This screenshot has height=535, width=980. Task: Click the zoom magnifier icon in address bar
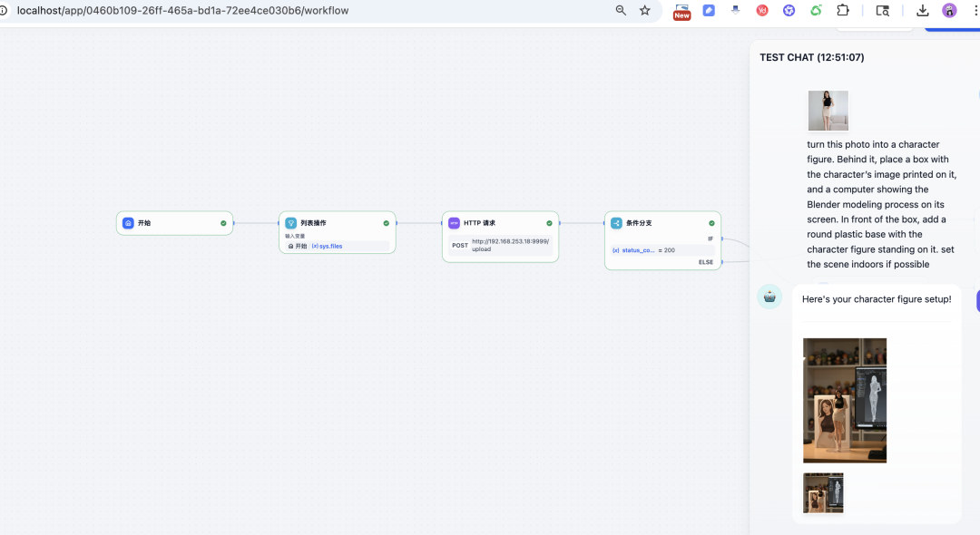(619, 10)
